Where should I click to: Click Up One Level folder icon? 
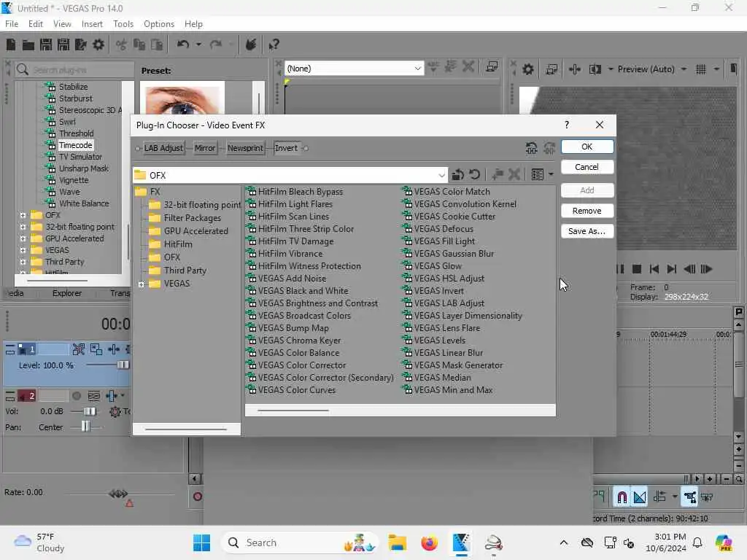pyautogui.click(x=458, y=175)
